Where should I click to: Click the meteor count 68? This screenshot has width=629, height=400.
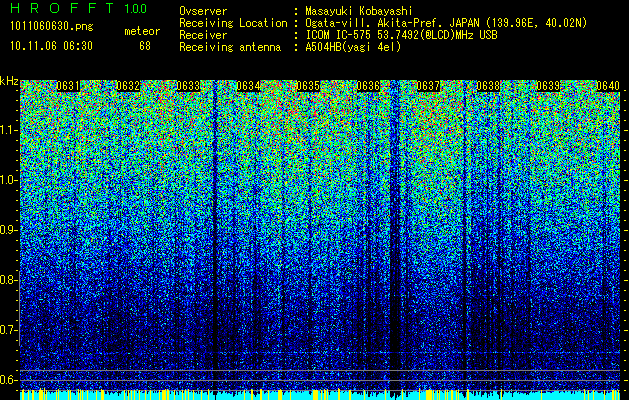[145, 46]
